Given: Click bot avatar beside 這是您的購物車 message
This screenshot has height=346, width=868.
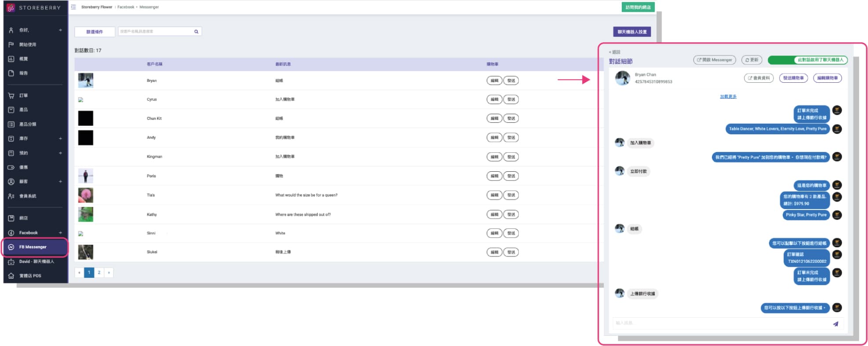Looking at the screenshot, I should pos(837,185).
